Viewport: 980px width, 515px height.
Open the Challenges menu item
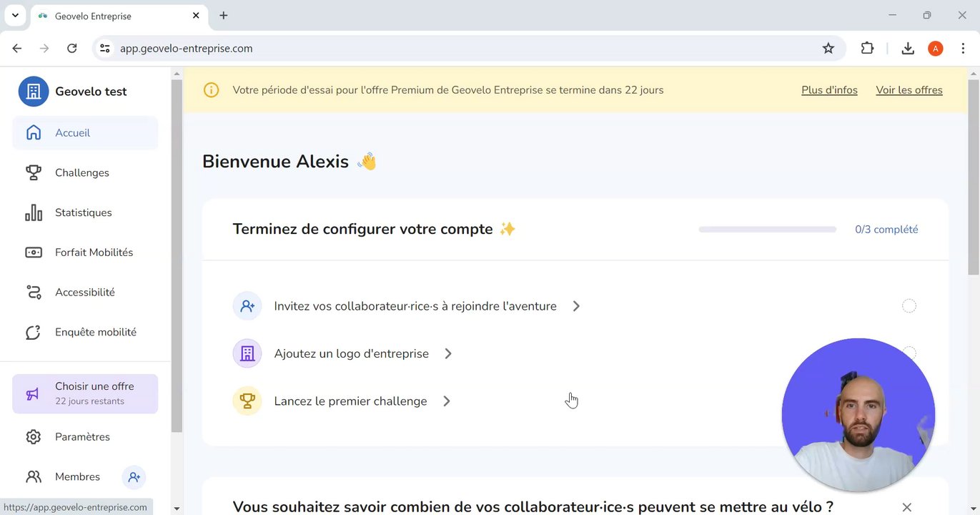[x=82, y=173]
